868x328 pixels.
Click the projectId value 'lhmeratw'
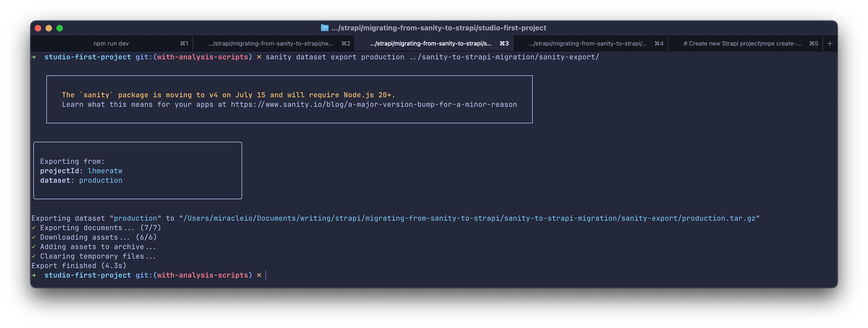click(105, 171)
